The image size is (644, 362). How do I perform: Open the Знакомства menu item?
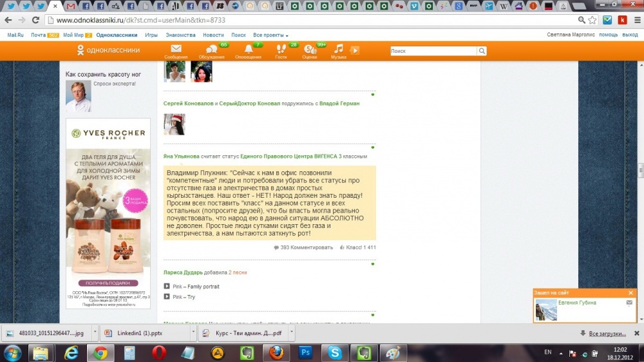(x=180, y=35)
